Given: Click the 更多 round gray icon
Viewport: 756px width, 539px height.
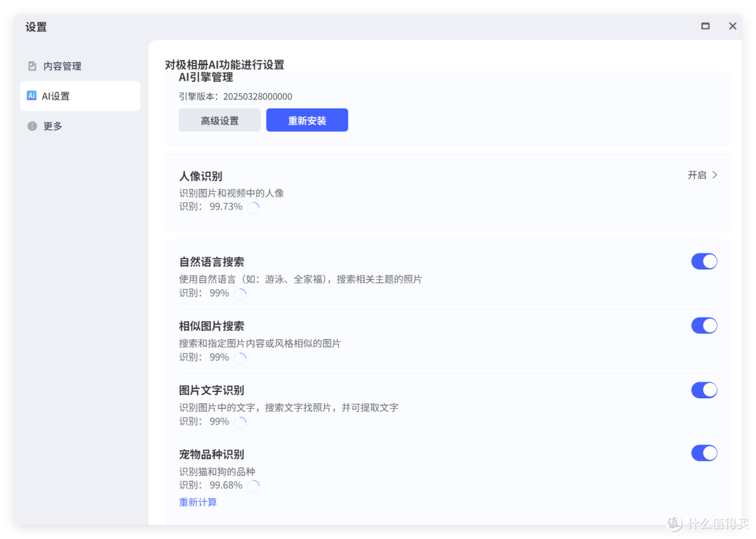Looking at the screenshot, I should [x=32, y=126].
